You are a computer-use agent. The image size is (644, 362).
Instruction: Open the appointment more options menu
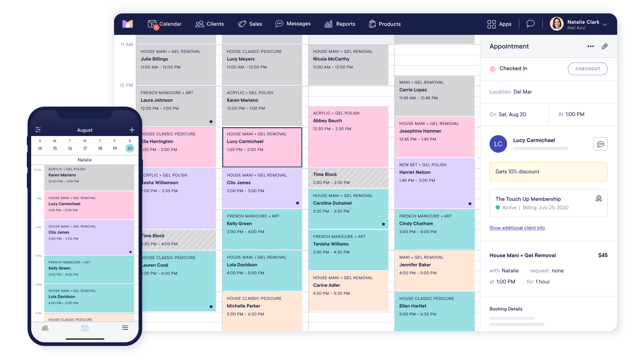coord(591,46)
